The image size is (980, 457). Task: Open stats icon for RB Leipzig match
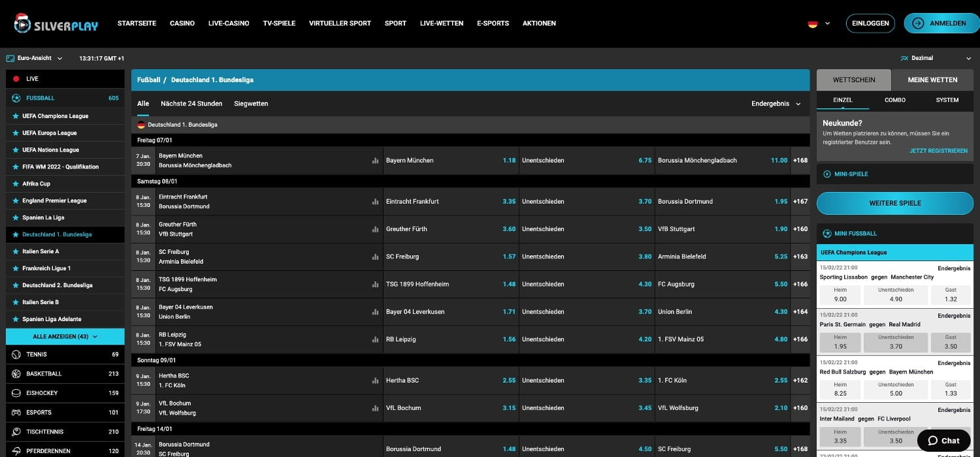[375, 339]
